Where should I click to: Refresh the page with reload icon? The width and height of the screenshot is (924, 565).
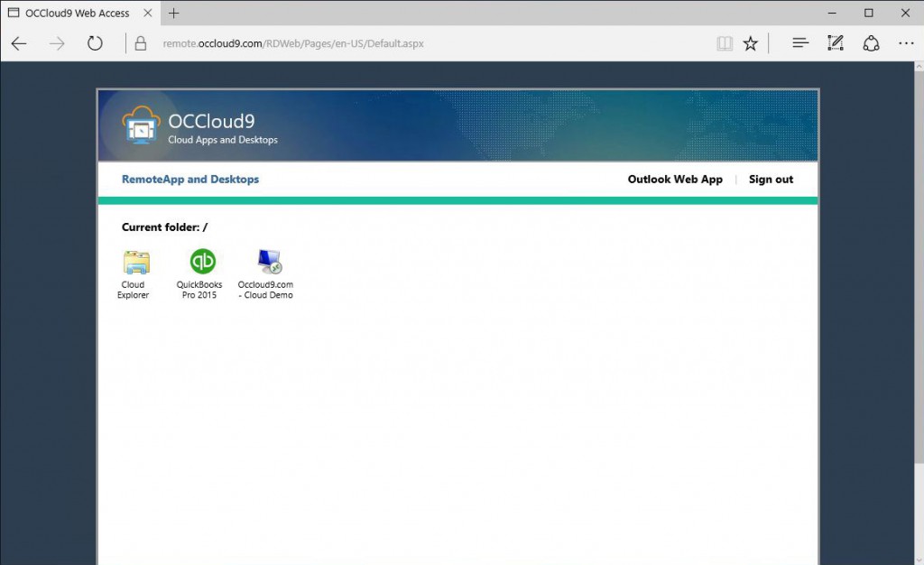[x=95, y=43]
